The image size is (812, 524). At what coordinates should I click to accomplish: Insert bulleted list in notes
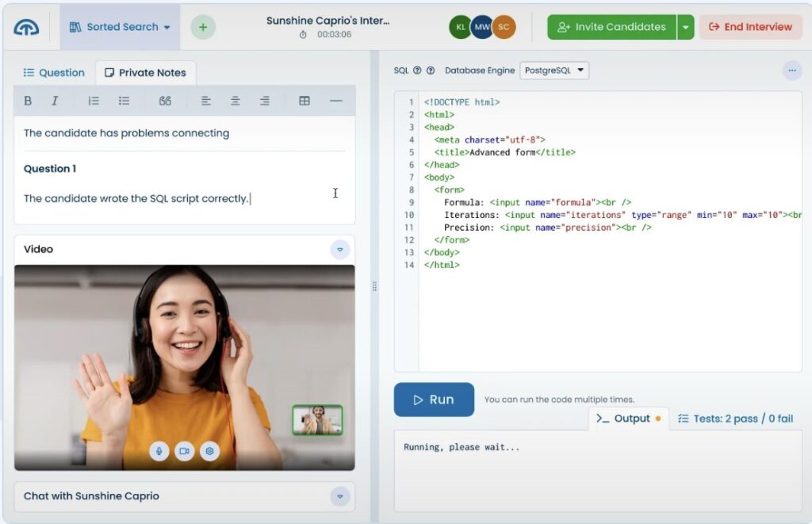124,101
